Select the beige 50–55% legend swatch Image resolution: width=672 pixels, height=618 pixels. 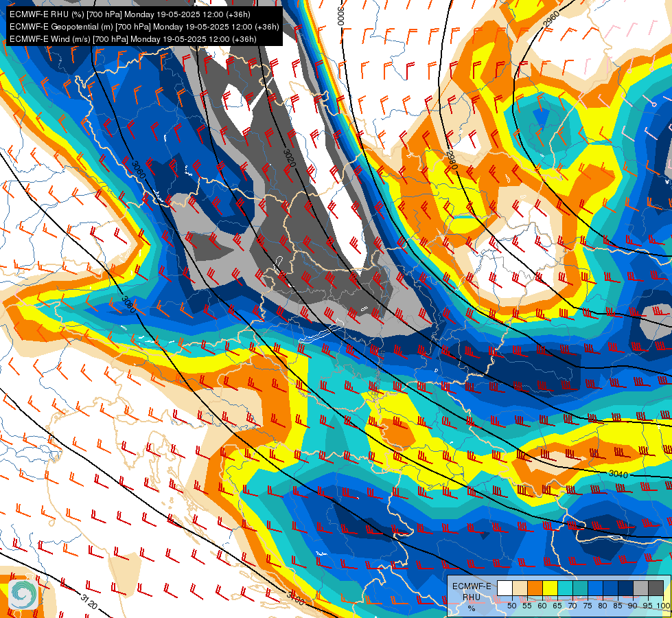click(520, 588)
